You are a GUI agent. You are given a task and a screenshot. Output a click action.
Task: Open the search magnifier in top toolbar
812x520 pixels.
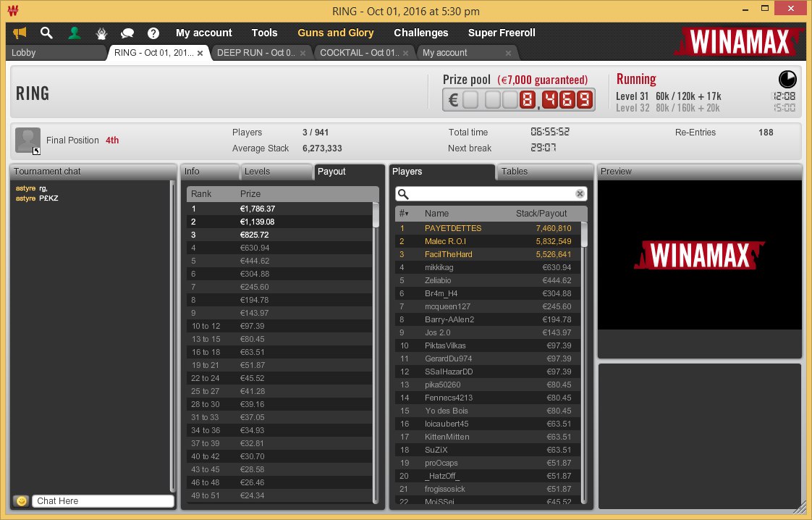(x=46, y=33)
